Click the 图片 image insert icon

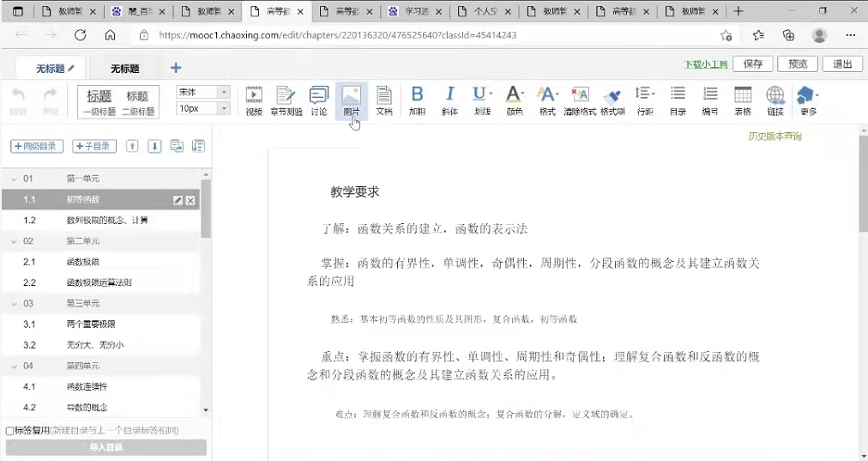[x=352, y=100]
